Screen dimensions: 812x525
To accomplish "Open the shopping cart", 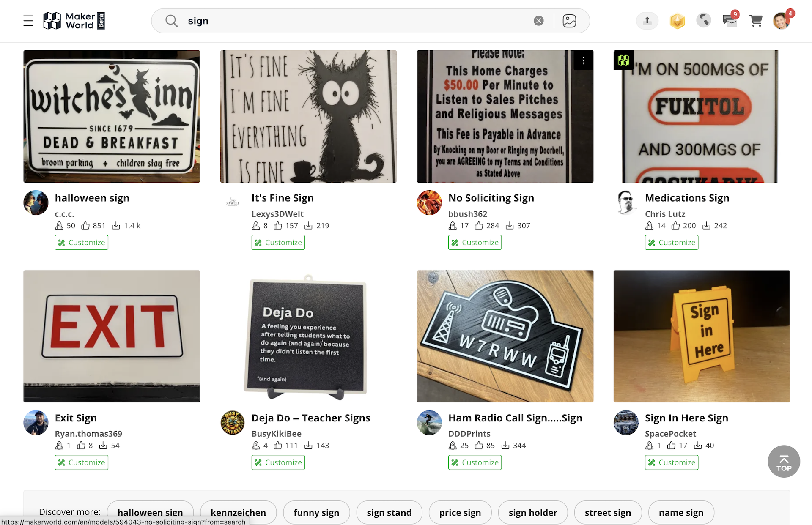I will pos(756,21).
